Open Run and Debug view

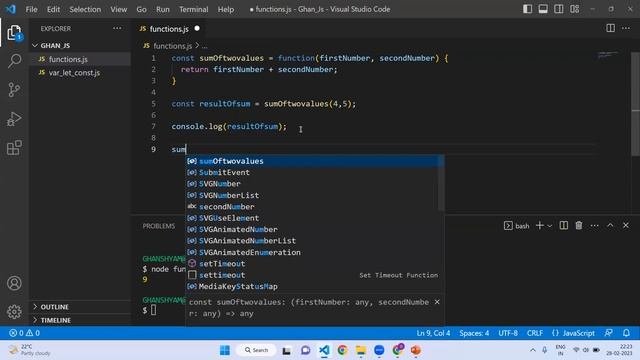[x=14, y=119]
